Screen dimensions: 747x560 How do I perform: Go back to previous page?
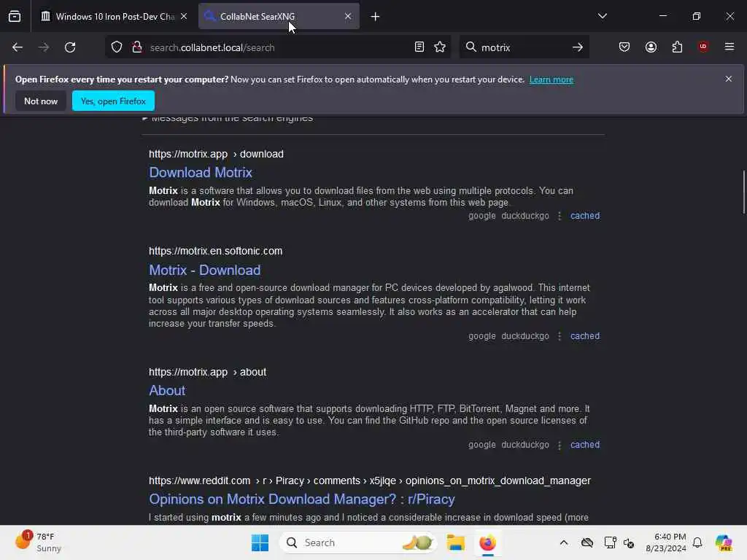pyautogui.click(x=18, y=47)
